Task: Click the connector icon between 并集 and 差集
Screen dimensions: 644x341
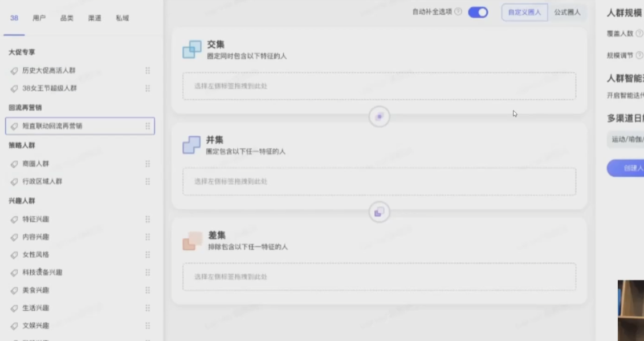Action: pyautogui.click(x=379, y=212)
